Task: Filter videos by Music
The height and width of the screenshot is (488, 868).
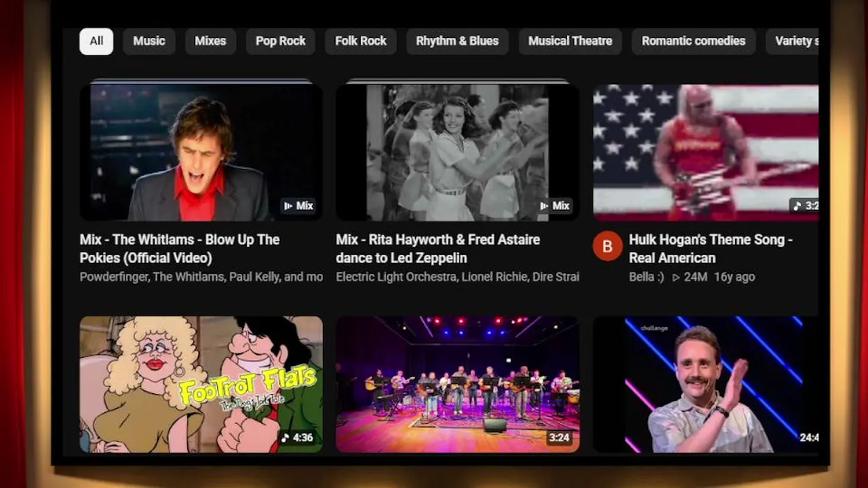Action: click(x=149, y=41)
